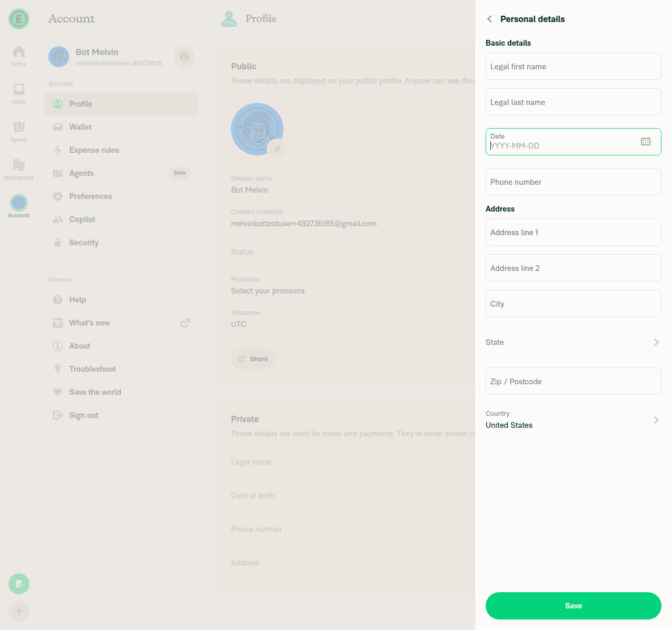The height and width of the screenshot is (630, 672).
Task: Open the Spend navigation icon
Action: [x=19, y=132]
